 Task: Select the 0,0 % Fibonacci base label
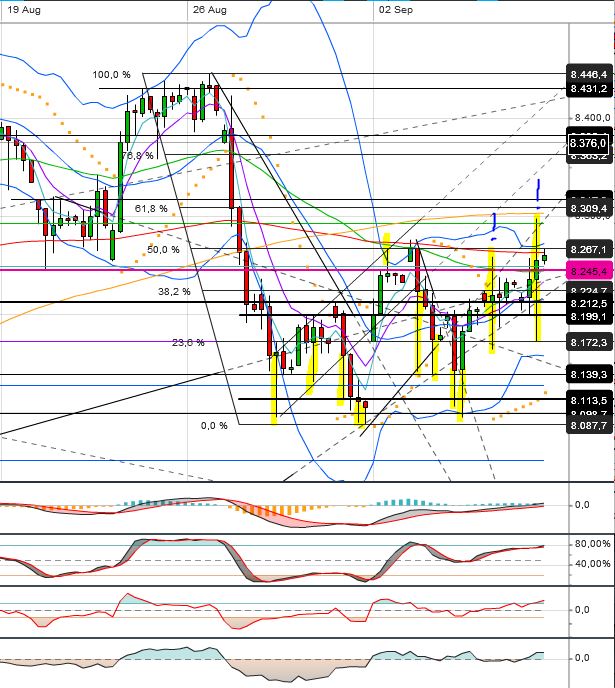tap(214, 426)
